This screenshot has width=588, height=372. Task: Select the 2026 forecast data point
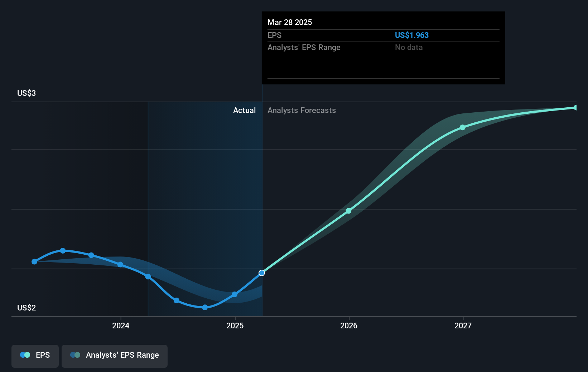[348, 211]
